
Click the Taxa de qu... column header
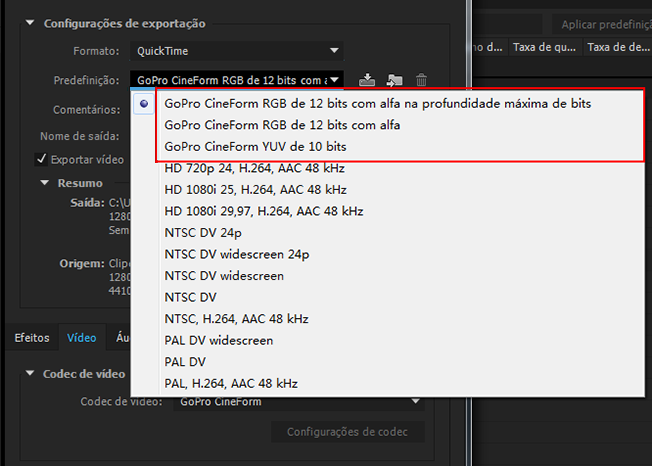click(545, 47)
